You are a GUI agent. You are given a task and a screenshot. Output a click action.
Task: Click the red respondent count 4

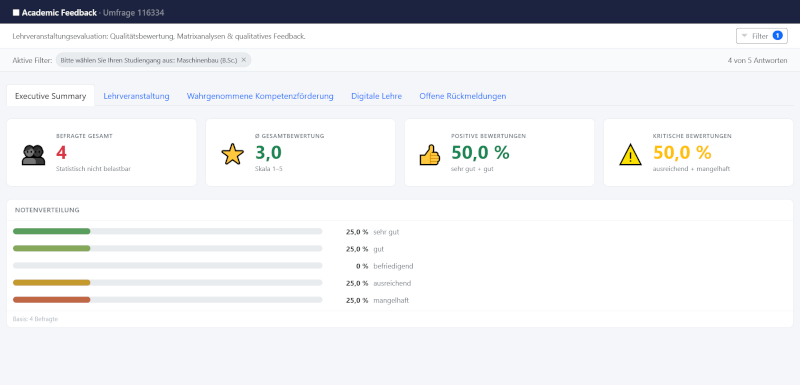[61, 152]
